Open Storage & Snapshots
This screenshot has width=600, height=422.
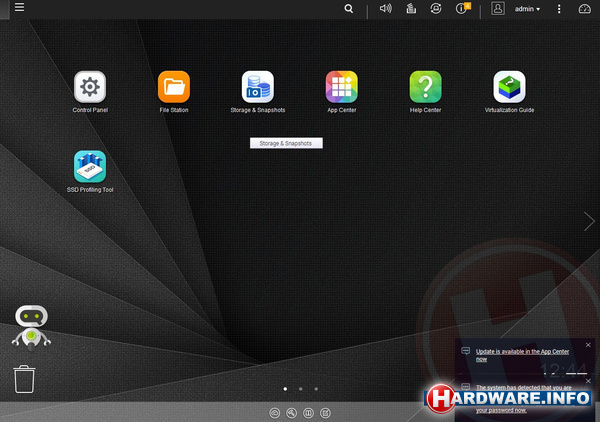point(257,87)
